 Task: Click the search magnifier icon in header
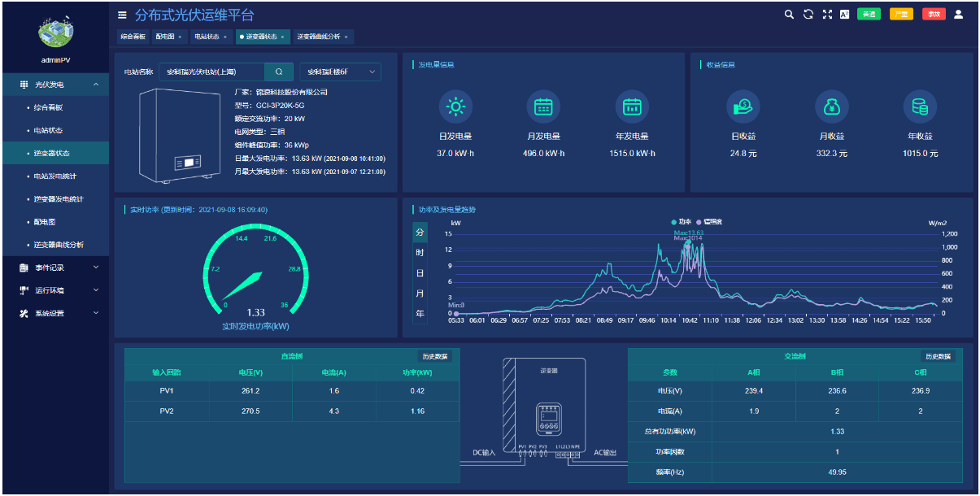coord(788,14)
